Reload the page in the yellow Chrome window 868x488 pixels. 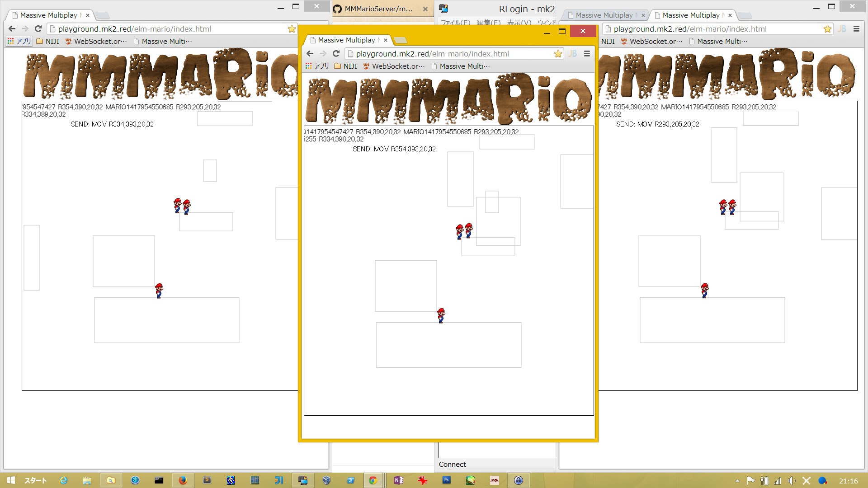click(x=336, y=54)
